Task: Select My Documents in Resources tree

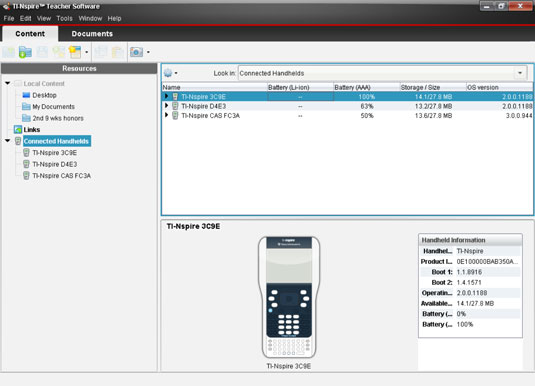Action: tap(53, 107)
